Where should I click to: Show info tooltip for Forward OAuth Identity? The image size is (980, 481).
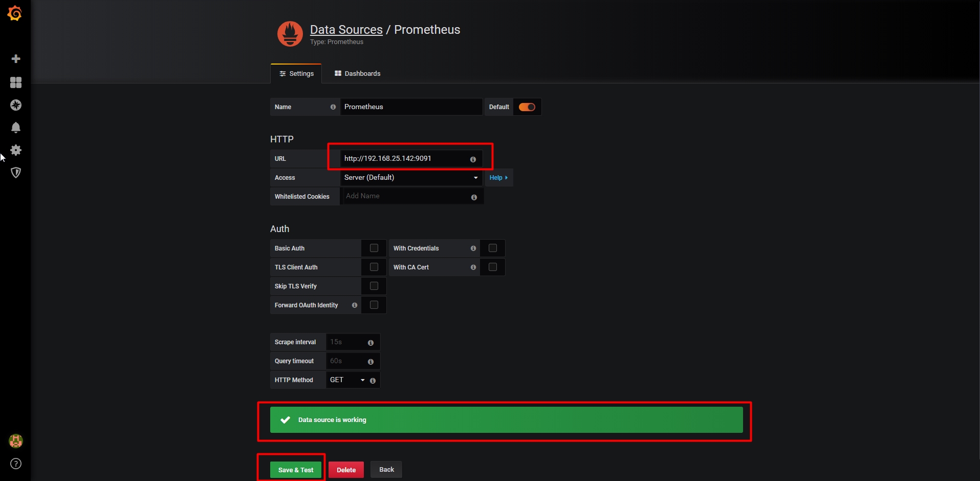point(355,305)
